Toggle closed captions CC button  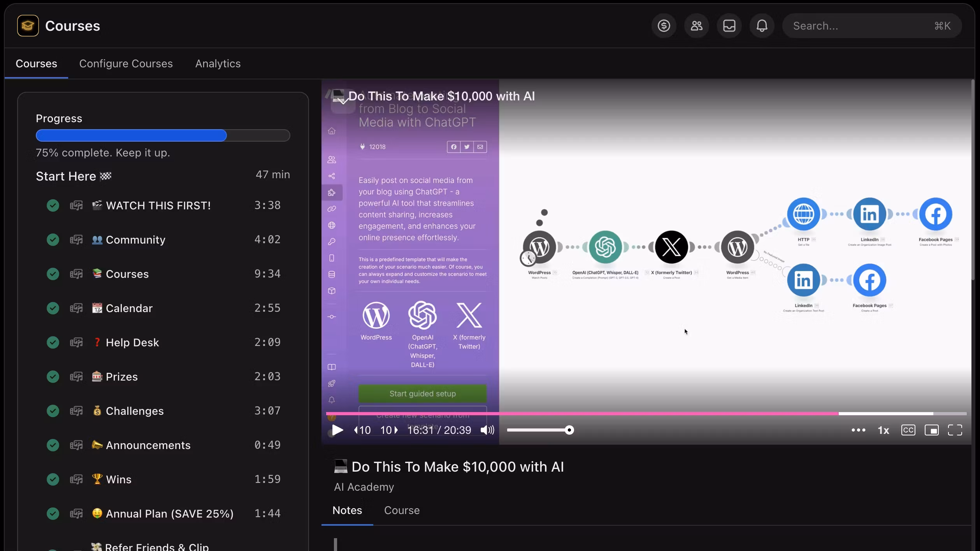pos(908,430)
